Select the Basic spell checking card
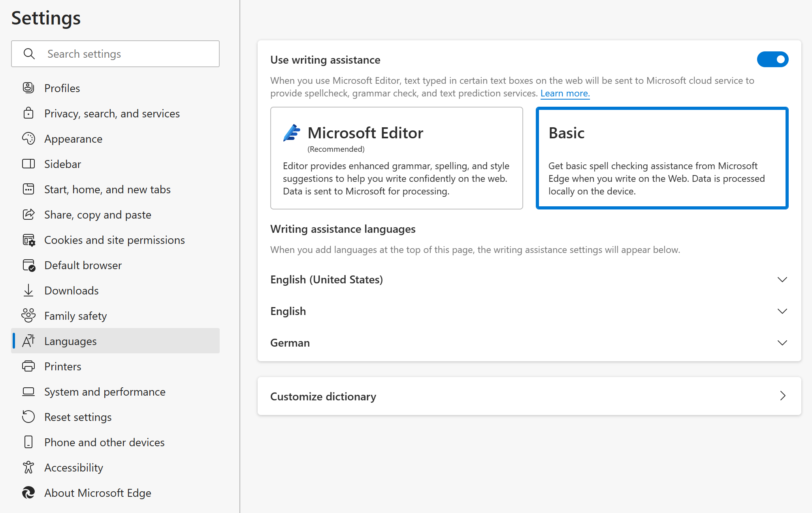812x513 pixels. click(x=662, y=158)
